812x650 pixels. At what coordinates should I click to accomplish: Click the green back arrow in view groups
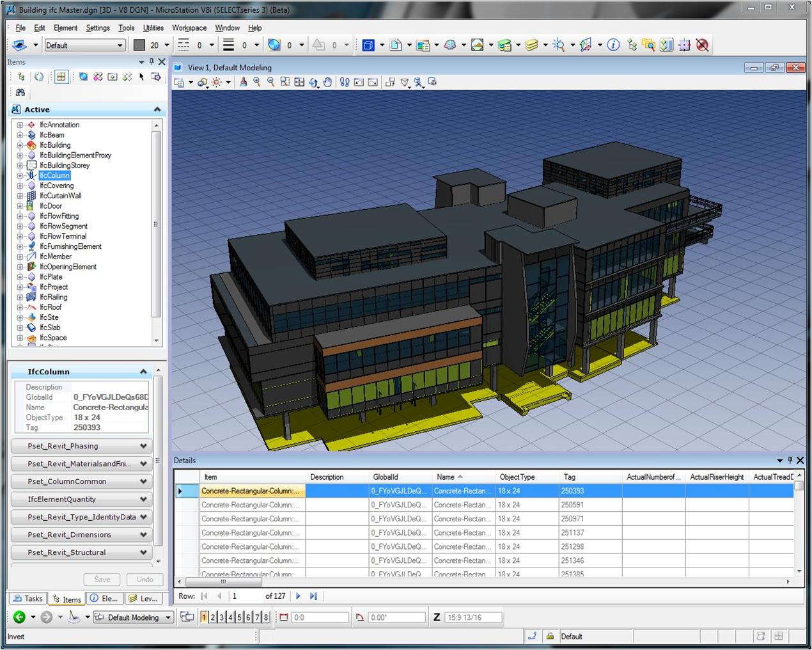pos(19,617)
